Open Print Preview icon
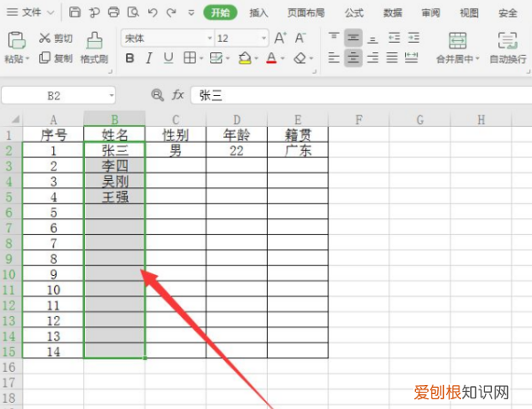This screenshot has height=409, width=532. 133,12
